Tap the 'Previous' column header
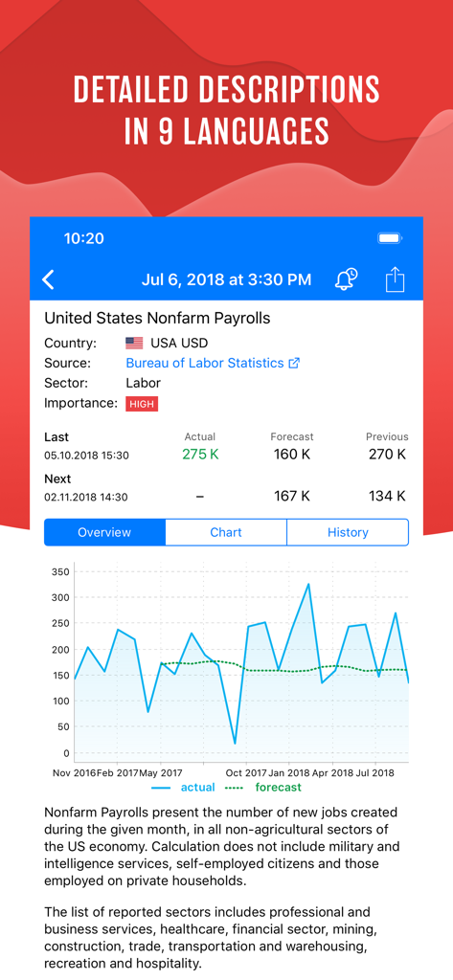Viewport: 453px width, 980px height. pos(387,436)
